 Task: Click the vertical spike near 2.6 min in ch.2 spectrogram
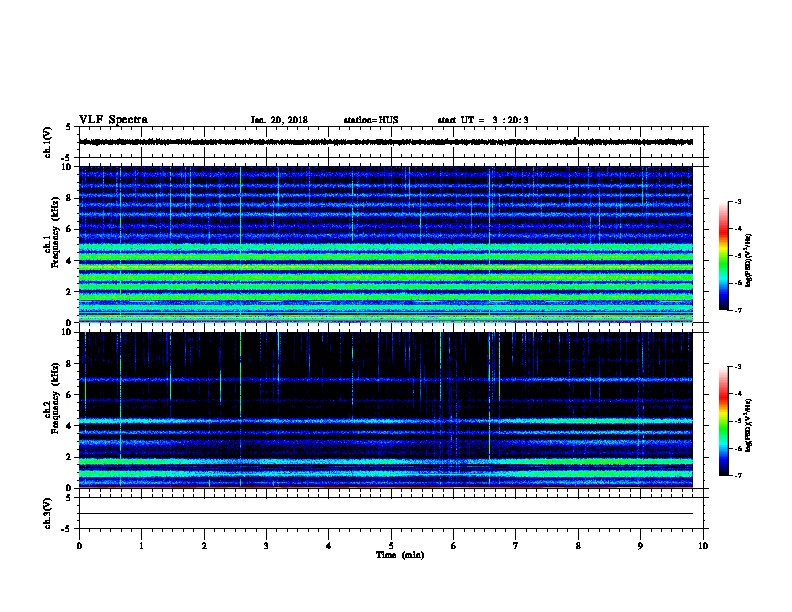click(240, 409)
